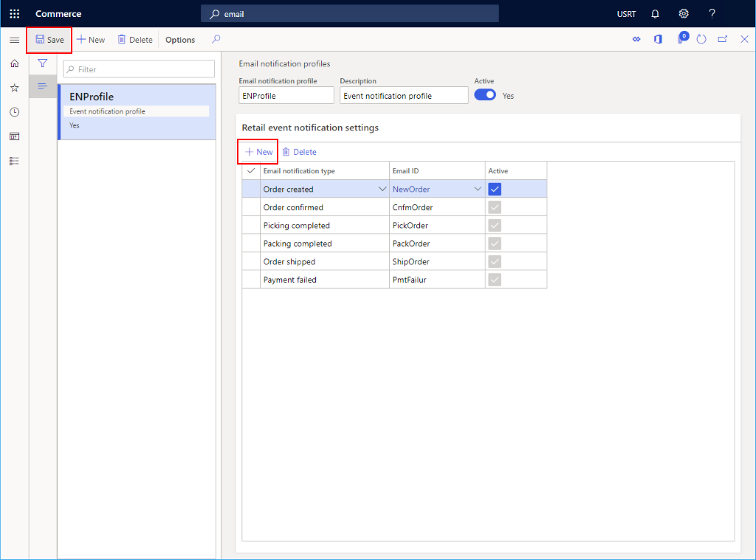Toggle the Active switch to No

484,94
